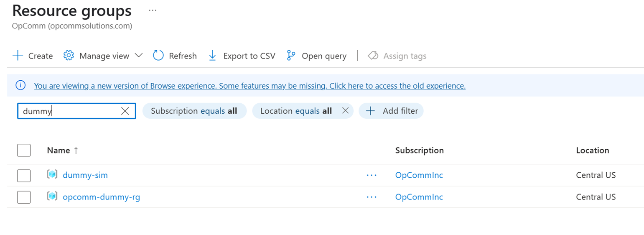
Task: Open more options for opcomm-dummy-rg row
Action: (372, 197)
